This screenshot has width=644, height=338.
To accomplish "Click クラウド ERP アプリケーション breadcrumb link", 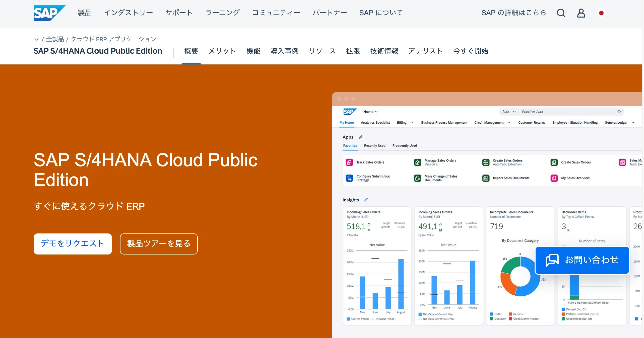I will 113,39.
